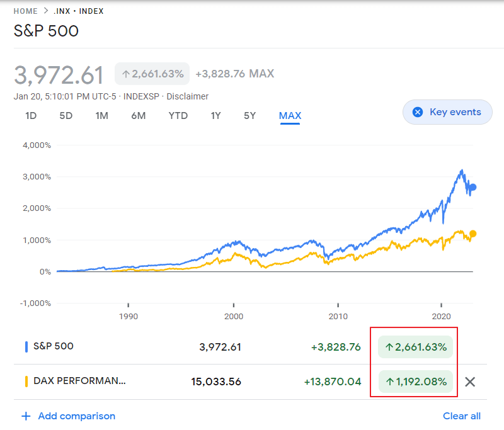The height and width of the screenshot is (430, 504).
Task: Click the 3,972.61 value in S&P row
Action: pos(220,347)
